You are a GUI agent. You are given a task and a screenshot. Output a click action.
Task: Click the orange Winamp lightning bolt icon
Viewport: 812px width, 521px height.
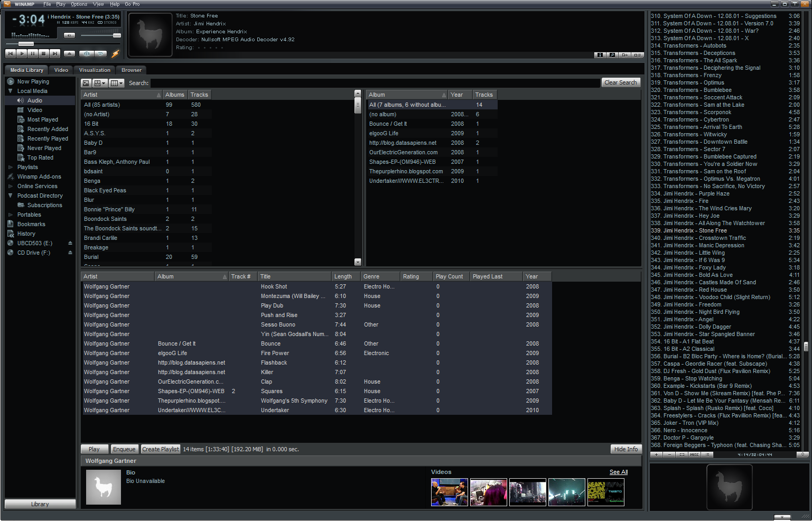tap(115, 53)
